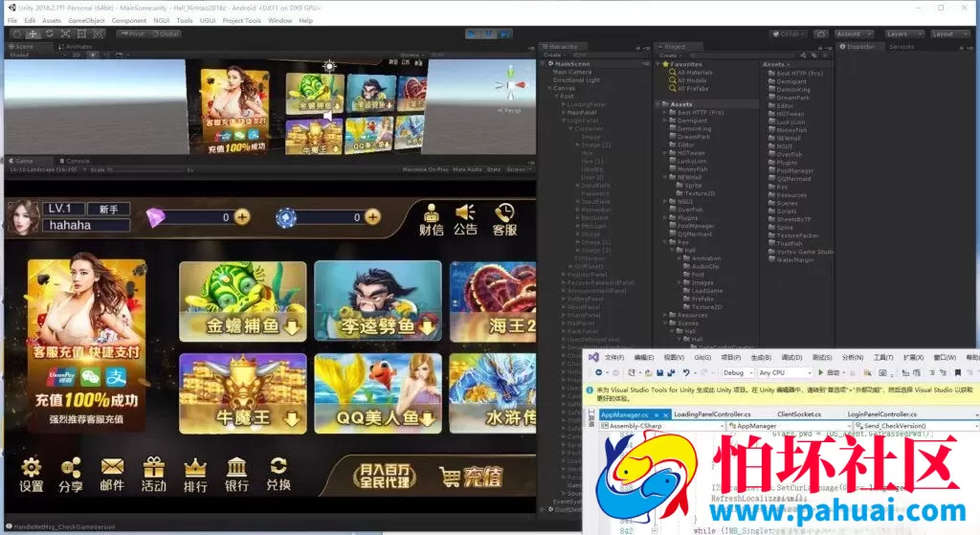
Task: Select the Hand tool in Unity toolbar
Action: click(x=17, y=33)
